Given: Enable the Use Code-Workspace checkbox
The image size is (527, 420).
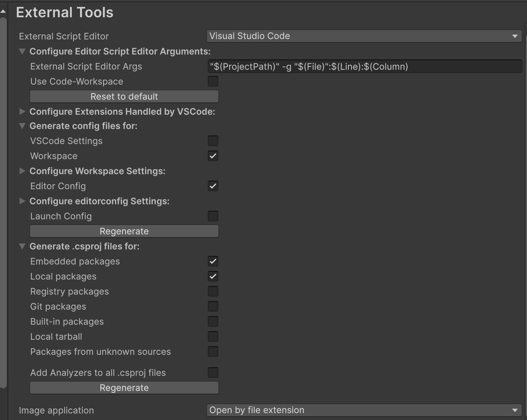Looking at the screenshot, I should [x=213, y=81].
